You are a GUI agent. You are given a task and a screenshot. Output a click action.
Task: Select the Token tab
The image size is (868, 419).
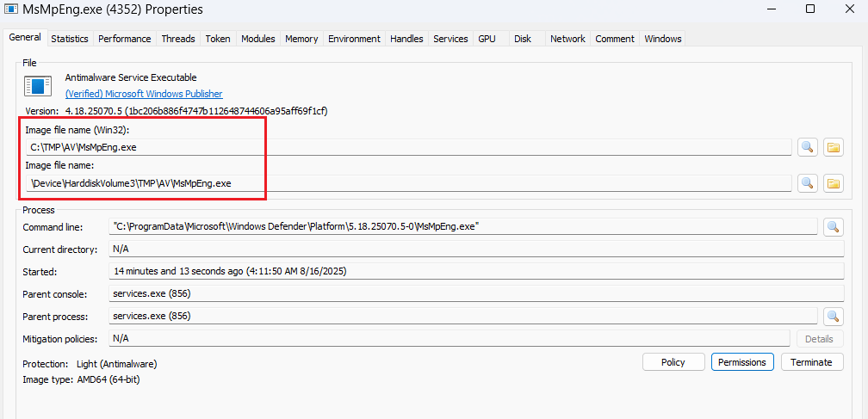(217, 39)
